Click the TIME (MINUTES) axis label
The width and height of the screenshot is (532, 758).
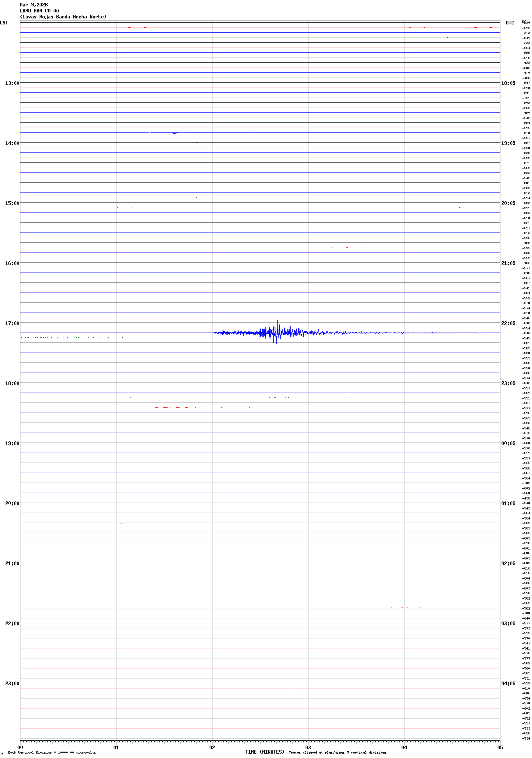point(264,752)
